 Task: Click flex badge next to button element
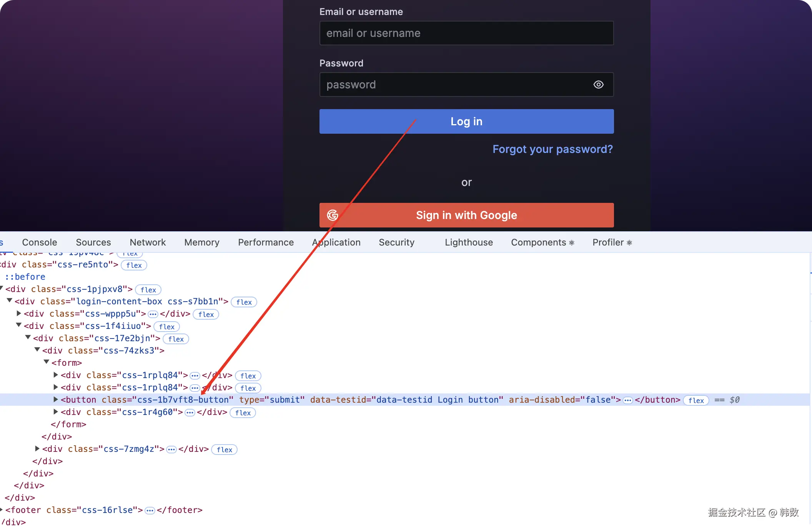click(x=696, y=400)
